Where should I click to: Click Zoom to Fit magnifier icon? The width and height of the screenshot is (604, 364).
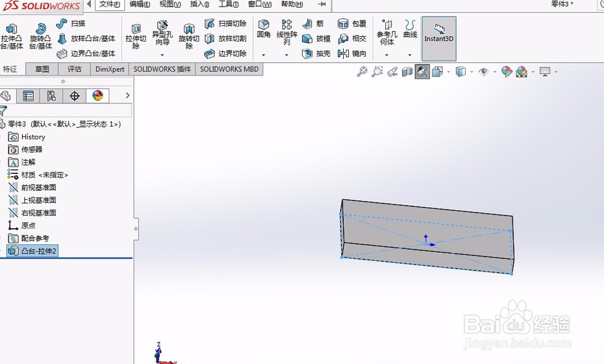pyautogui.click(x=362, y=72)
